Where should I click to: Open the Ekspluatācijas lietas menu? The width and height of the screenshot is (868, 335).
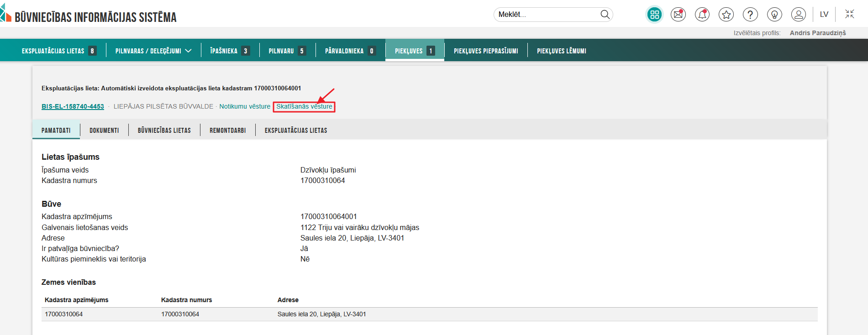tap(59, 51)
